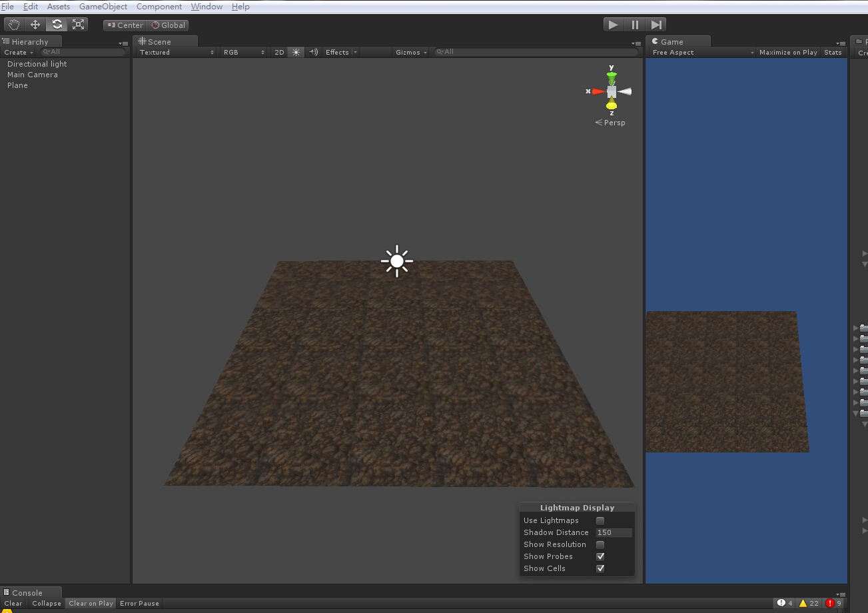Enable Use Lightmaps checkbox
This screenshot has height=613, width=868.
[600, 520]
